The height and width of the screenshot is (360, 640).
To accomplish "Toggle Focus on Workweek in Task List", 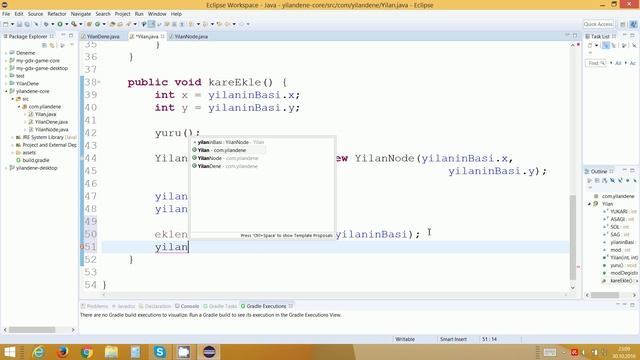I will (x=624, y=45).
